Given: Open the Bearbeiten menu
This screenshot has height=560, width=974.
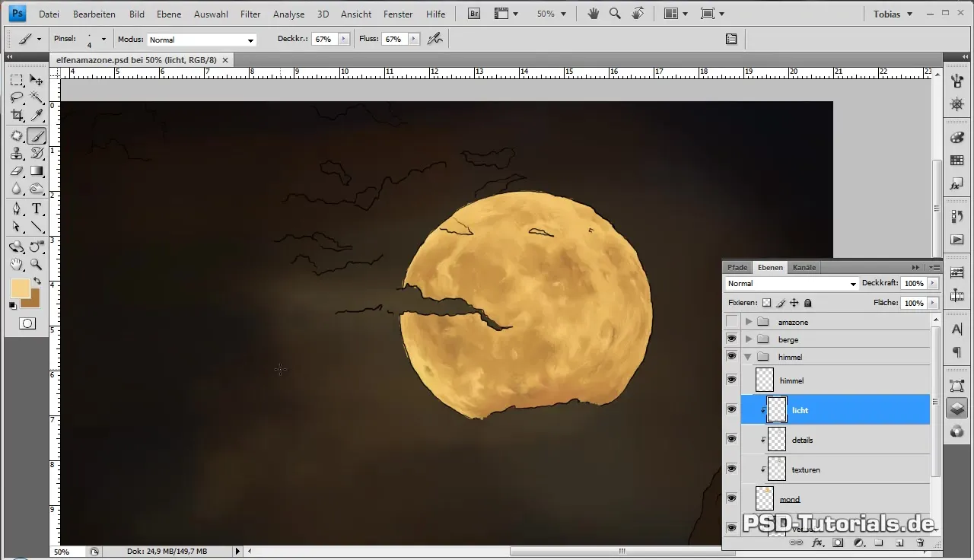Looking at the screenshot, I should coord(94,14).
